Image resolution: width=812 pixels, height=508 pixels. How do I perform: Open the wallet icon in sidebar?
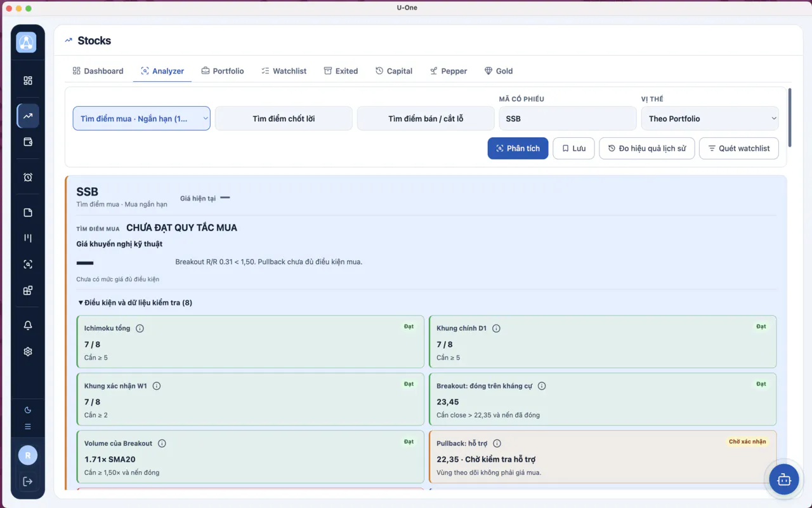(x=28, y=142)
